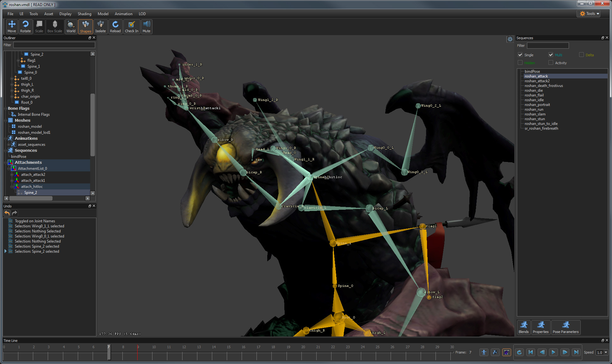Open the Speed dropdown
Screen dimensions: 612x364
[602, 352]
